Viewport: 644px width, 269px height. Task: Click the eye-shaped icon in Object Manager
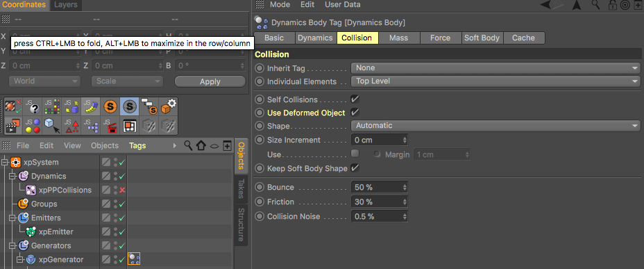click(x=214, y=145)
